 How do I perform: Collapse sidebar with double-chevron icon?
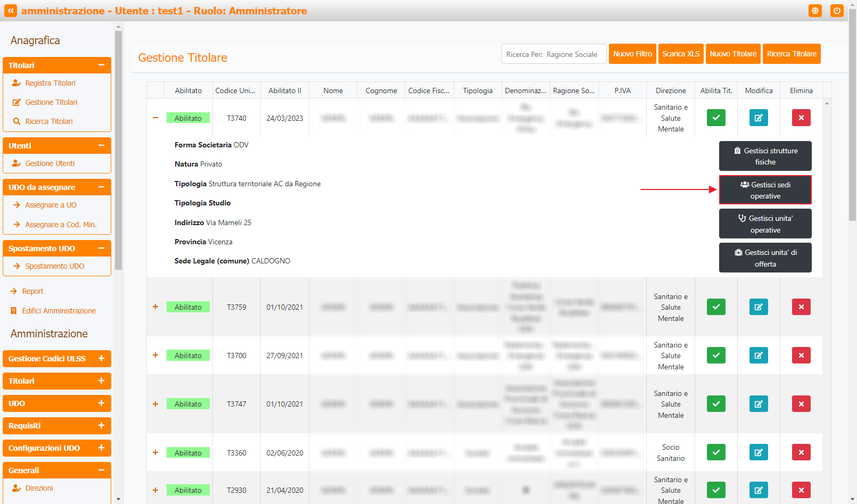click(11, 11)
